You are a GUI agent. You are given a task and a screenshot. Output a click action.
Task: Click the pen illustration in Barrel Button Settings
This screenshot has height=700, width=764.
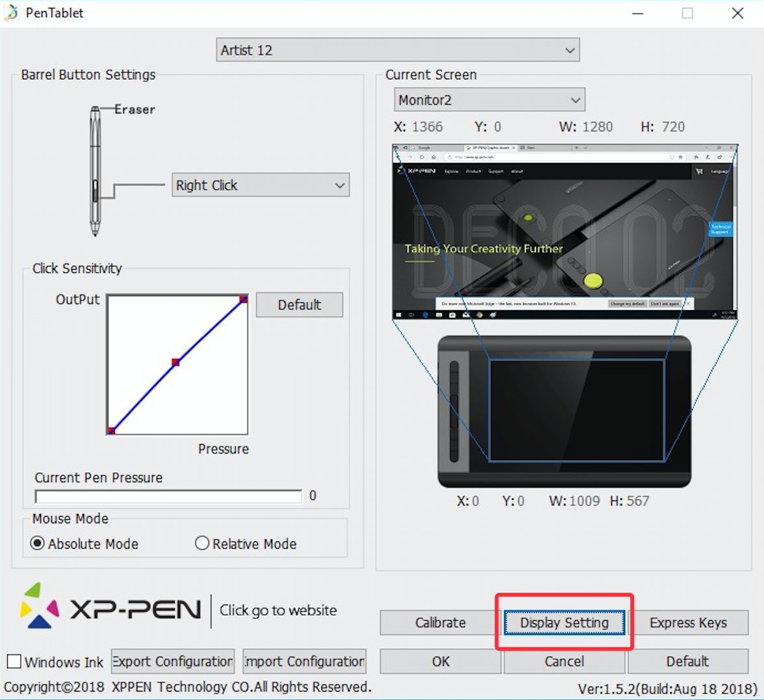click(x=96, y=172)
